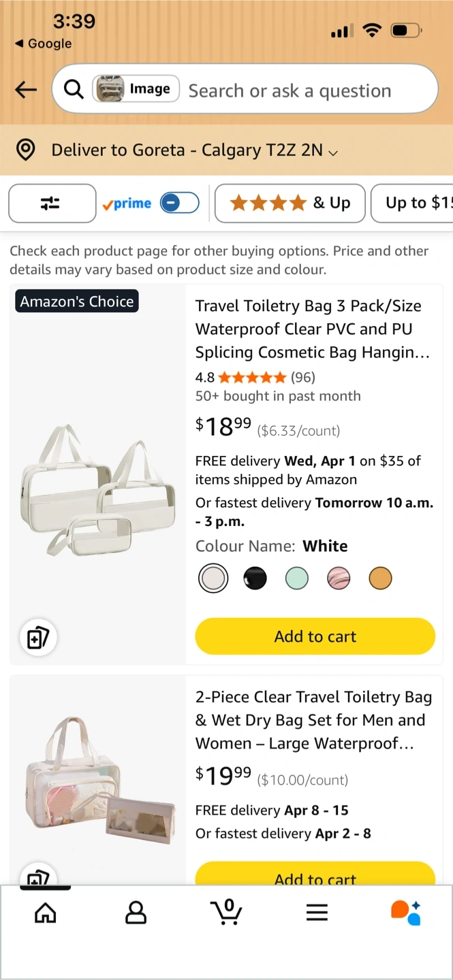The width and height of the screenshot is (453, 980).
Task: Toggle the Prime filter switch
Action: tap(179, 203)
